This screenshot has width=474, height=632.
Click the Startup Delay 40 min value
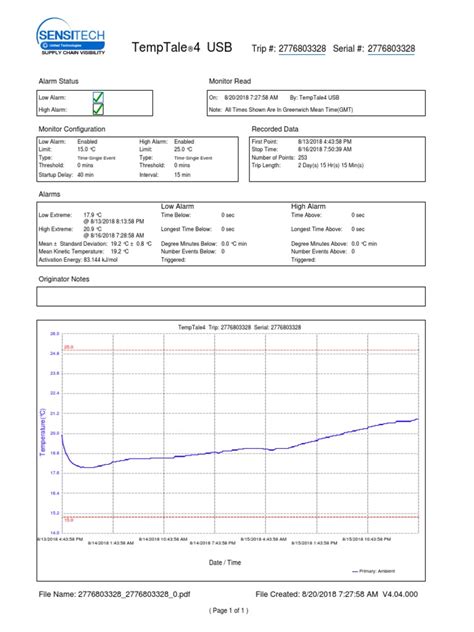tap(85, 175)
